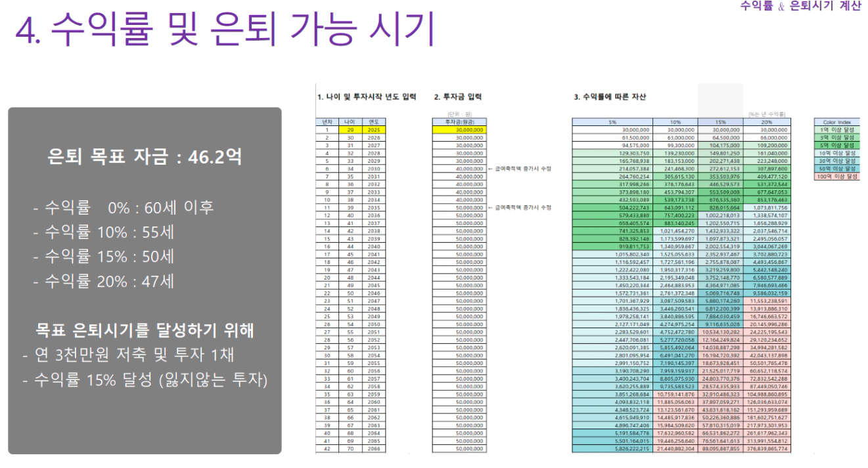Click the '수익률 0% : 60세 이후' line

pyautogui.click(x=124, y=208)
